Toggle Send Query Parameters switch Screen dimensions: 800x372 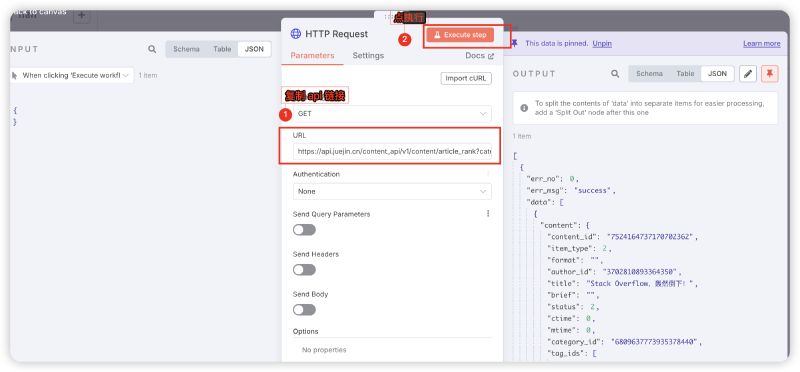pyautogui.click(x=304, y=230)
